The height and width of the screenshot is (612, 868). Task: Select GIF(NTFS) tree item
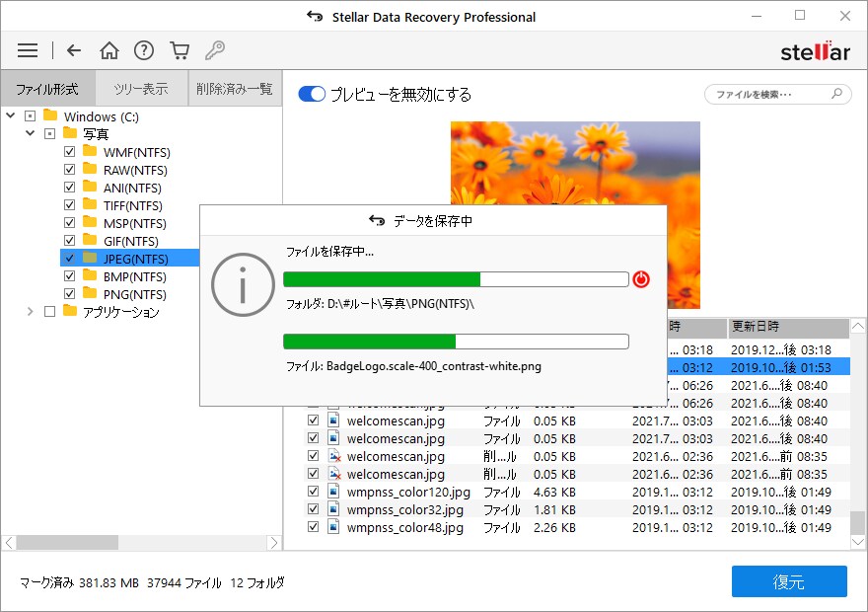pos(130,241)
